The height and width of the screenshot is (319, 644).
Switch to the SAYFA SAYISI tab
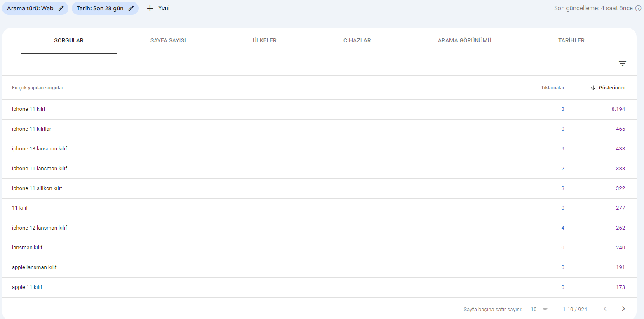point(168,41)
